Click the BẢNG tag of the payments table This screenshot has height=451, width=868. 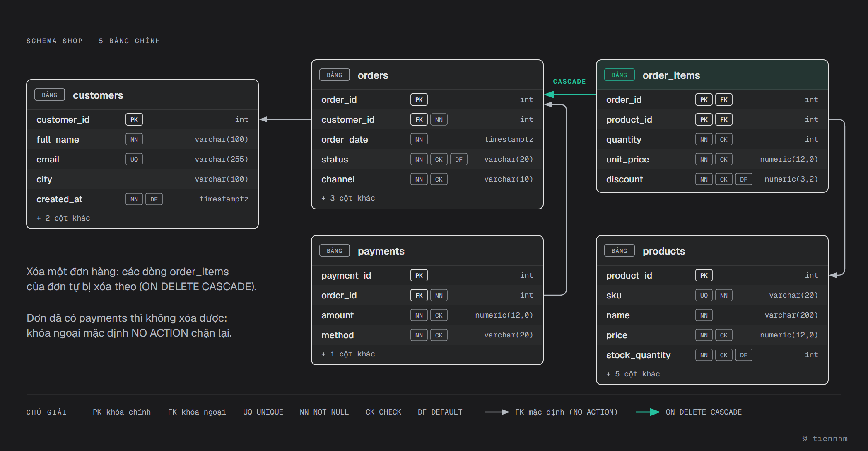coord(335,251)
